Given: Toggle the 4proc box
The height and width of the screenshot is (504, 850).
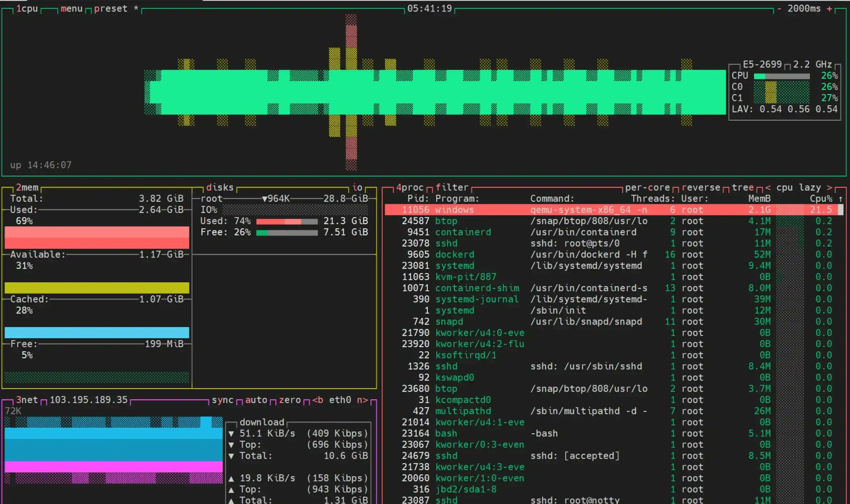Looking at the screenshot, I should (x=410, y=187).
